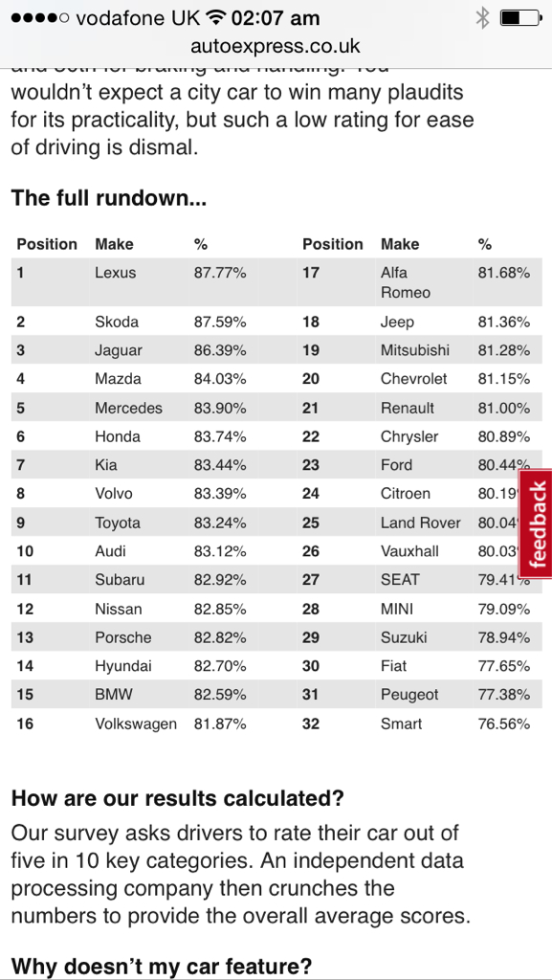Tap the second Make column header
Screen dimensions: 552x980
tap(400, 244)
